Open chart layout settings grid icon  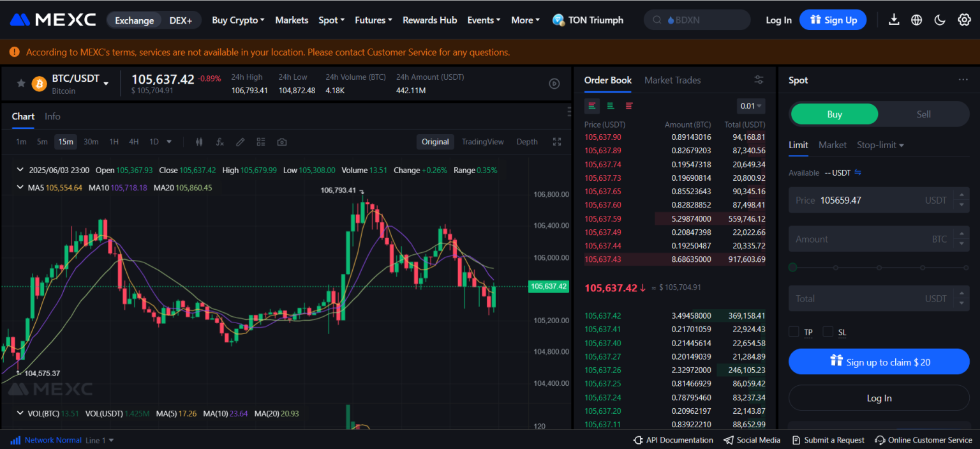tap(261, 141)
